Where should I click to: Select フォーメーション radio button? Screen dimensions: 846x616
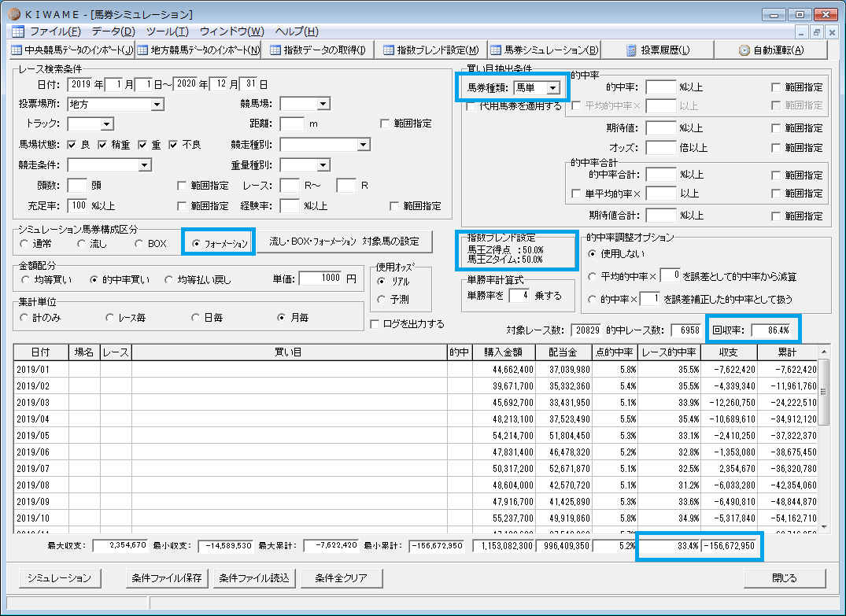[196, 244]
